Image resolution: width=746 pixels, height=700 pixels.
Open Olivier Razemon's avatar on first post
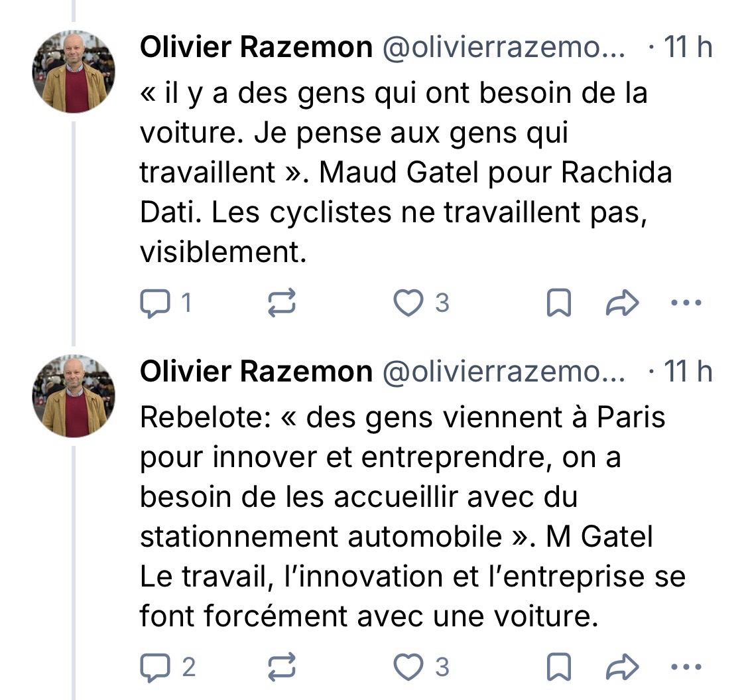(74, 72)
